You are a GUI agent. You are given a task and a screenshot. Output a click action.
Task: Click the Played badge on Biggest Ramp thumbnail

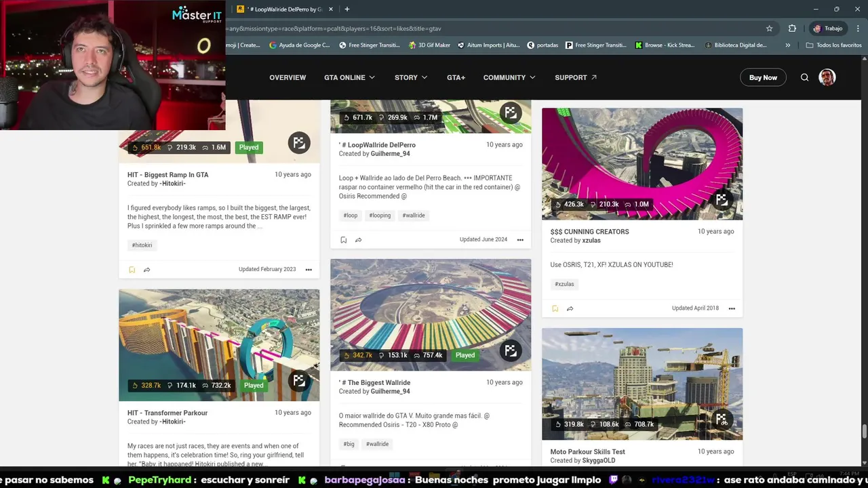248,147
